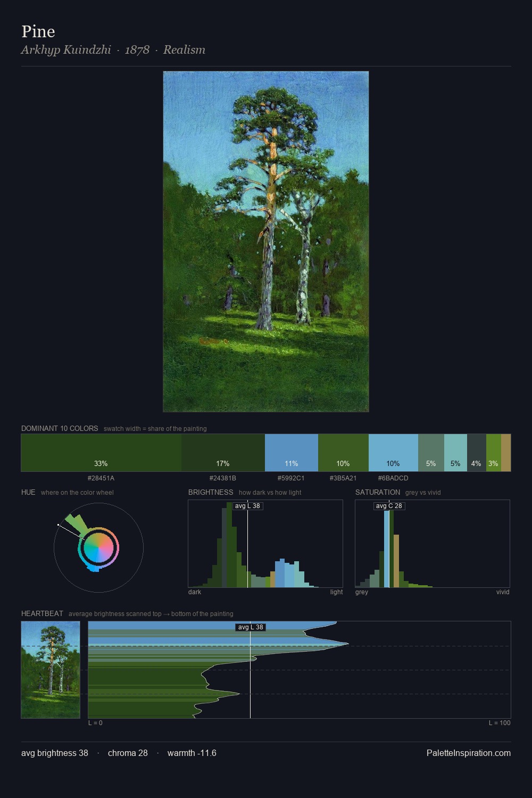The image size is (532, 798).
Task: Select the first 5% grey-green swatch
Action: [x=431, y=453]
